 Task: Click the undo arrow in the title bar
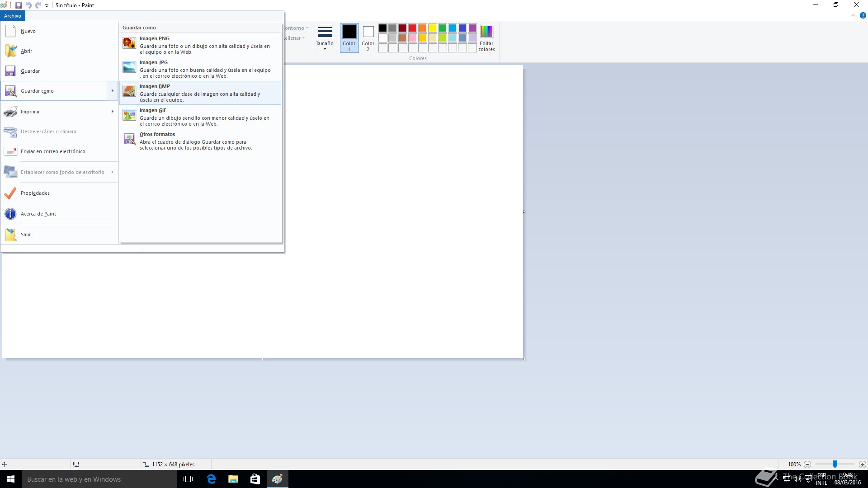point(28,5)
